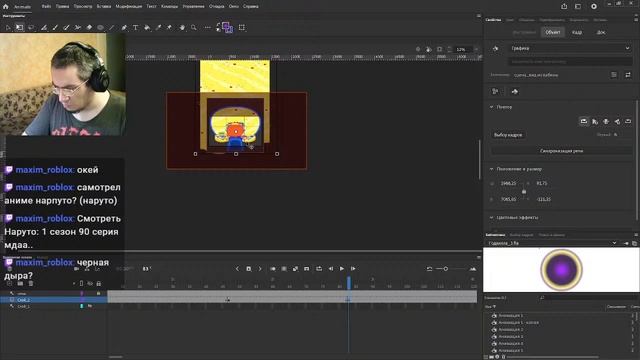The image size is (640, 360).
Task: Click the single-frame looping option icon
Action: [x=606, y=122]
